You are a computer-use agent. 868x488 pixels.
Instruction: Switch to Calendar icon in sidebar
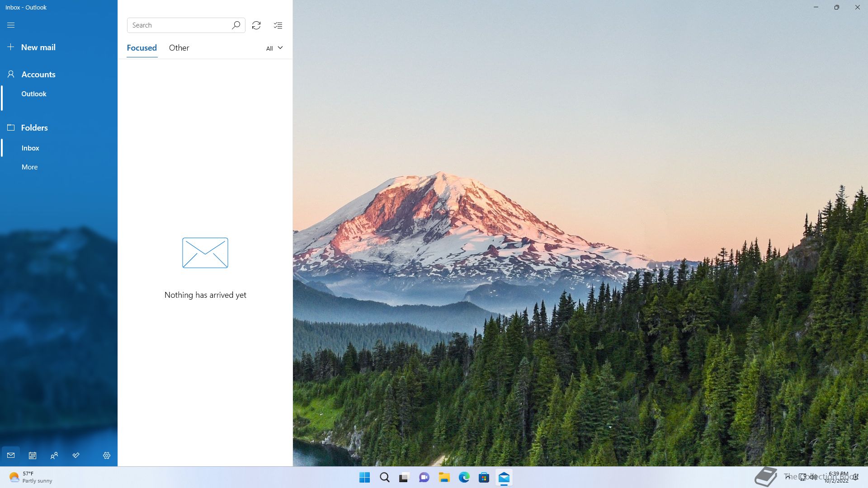click(33, 455)
